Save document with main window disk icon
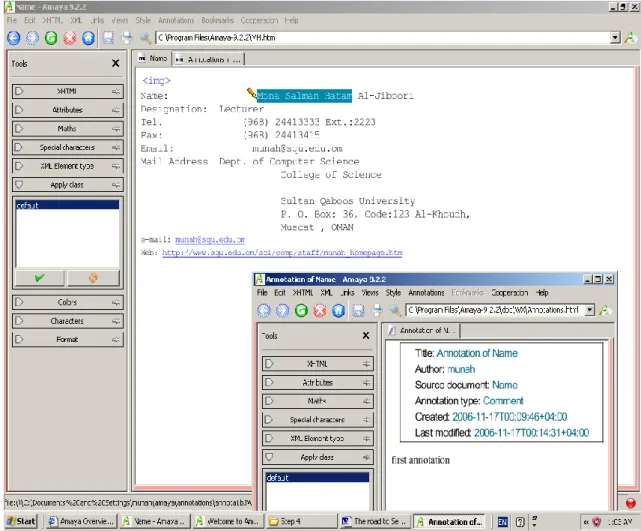Screen dimensions: 641x531 pyautogui.click(x=108, y=38)
